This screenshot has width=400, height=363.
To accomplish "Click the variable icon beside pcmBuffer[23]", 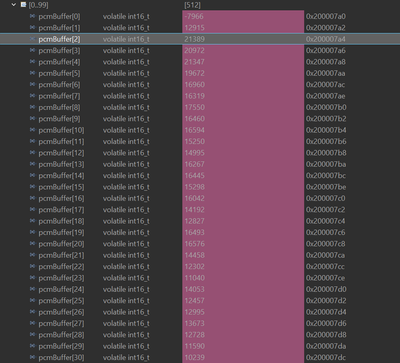I will [32, 278].
